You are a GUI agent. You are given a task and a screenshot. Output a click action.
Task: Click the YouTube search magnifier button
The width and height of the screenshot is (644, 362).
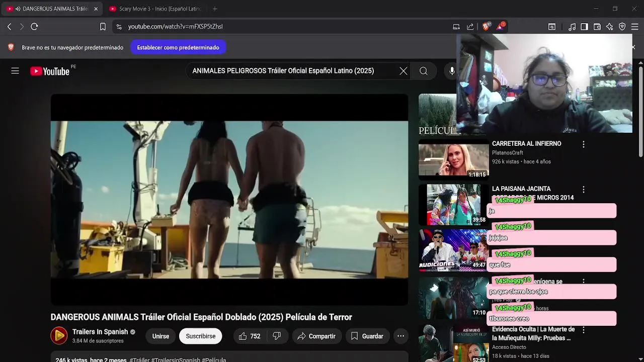tap(424, 71)
